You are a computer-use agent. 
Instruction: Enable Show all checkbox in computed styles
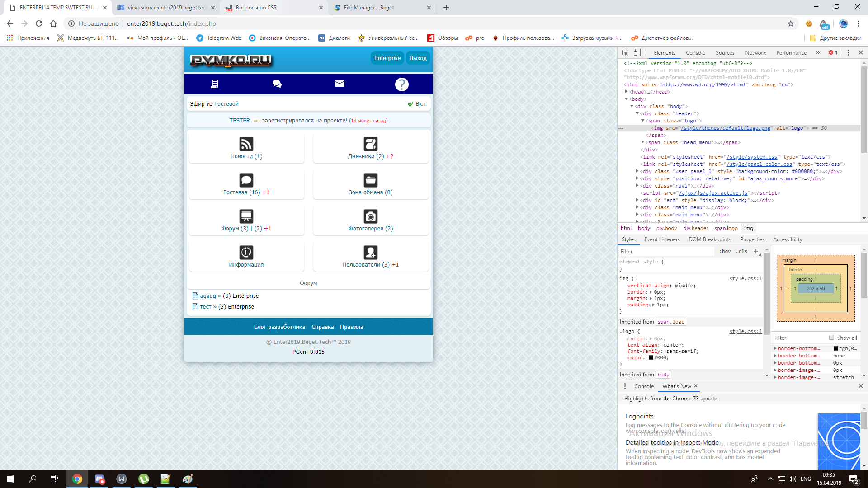click(x=831, y=338)
